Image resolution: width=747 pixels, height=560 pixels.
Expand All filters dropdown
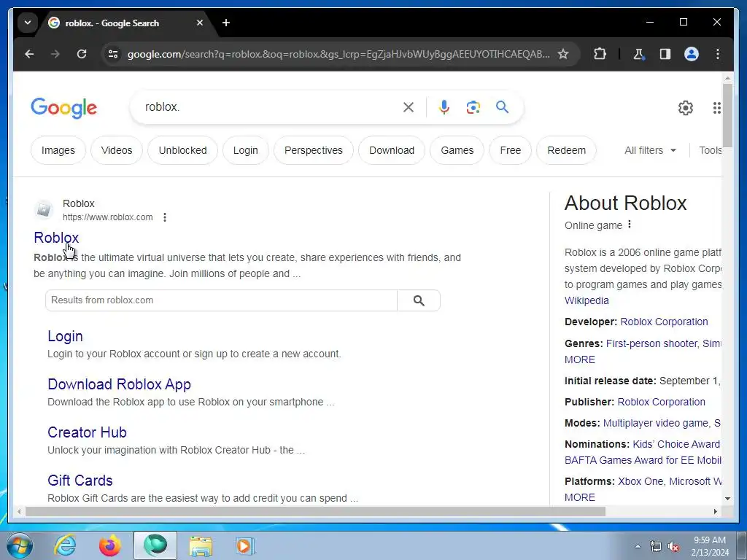[x=650, y=150]
